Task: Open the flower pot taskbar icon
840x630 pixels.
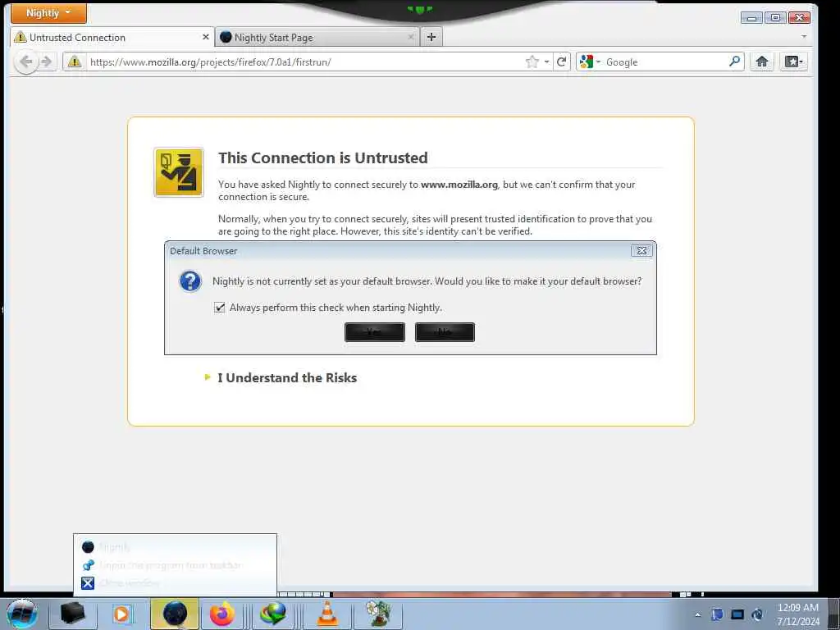Action: 378,614
